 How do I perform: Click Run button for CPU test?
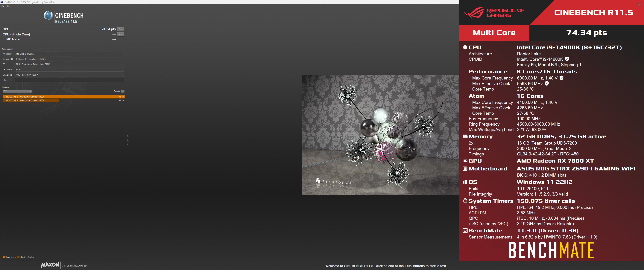coord(121,29)
